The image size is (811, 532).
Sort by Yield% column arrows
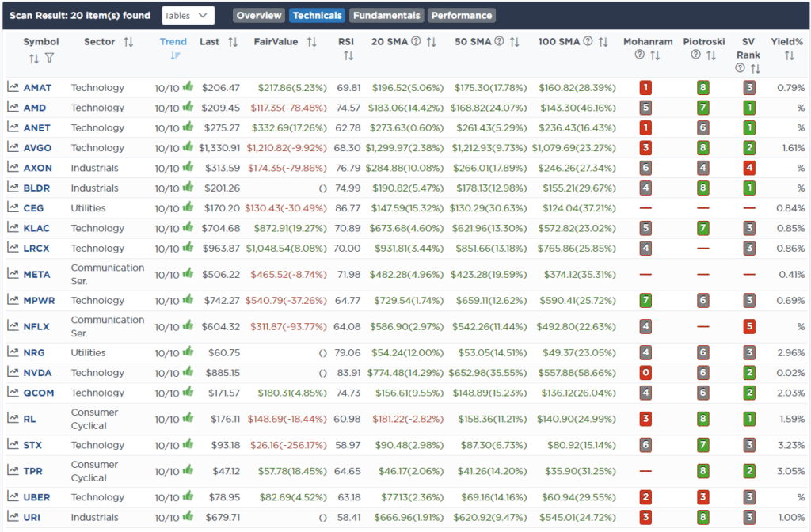[x=789, y=55]
